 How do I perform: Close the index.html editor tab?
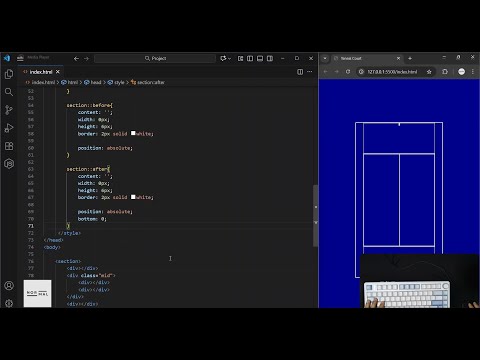(x=58, y=72)
